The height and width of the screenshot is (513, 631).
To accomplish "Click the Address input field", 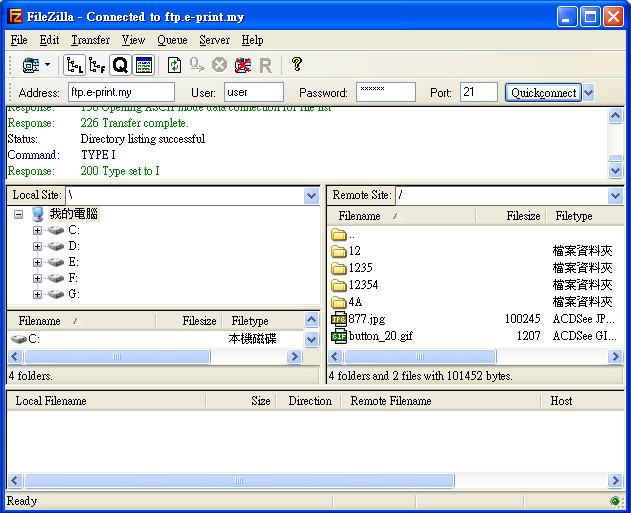I will point(121,92).
